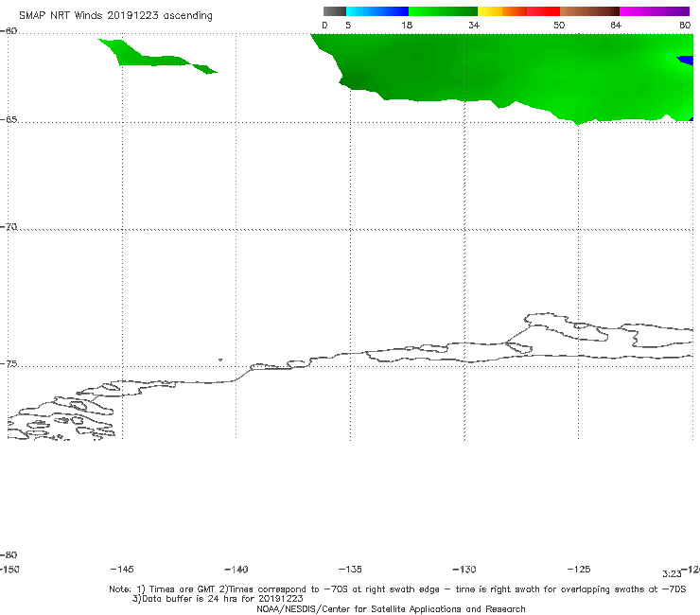Click the longitude label '-135'
The image size is (700, 615).
[350, 569]
